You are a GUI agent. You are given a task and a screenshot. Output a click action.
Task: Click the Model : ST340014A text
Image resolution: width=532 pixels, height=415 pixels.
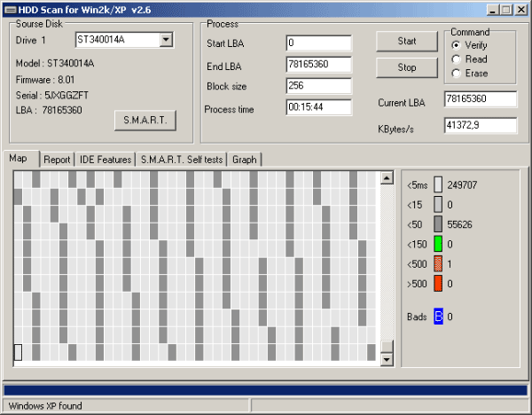click(55, 64)
